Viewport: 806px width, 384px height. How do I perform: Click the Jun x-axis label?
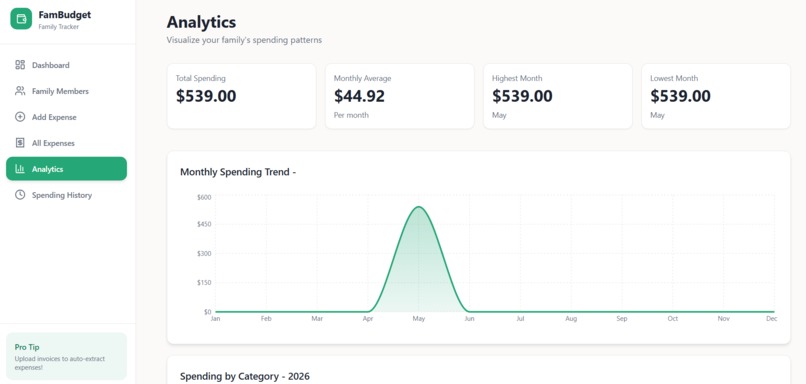(469, 319)
